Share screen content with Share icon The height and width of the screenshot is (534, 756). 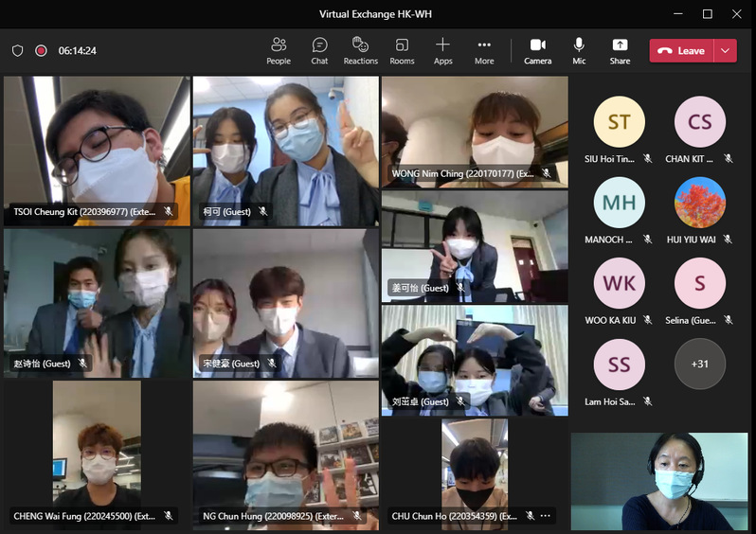(x=620, y=50)
